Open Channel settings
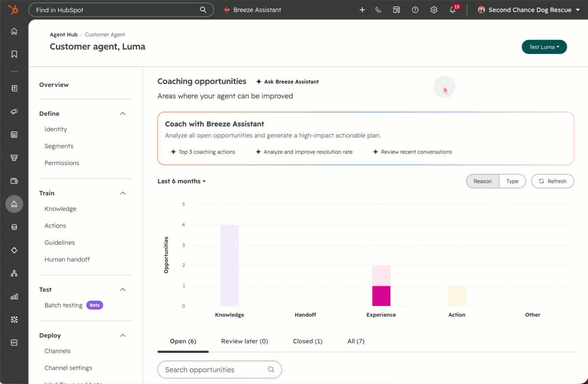The height and width of the screenshot is (384, 588). coord(68,368)
